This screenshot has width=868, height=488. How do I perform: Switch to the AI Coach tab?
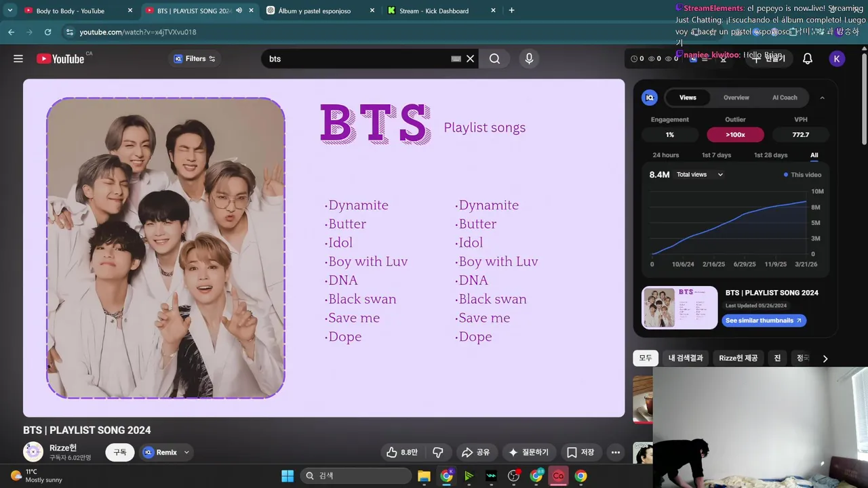click(785, 98)
